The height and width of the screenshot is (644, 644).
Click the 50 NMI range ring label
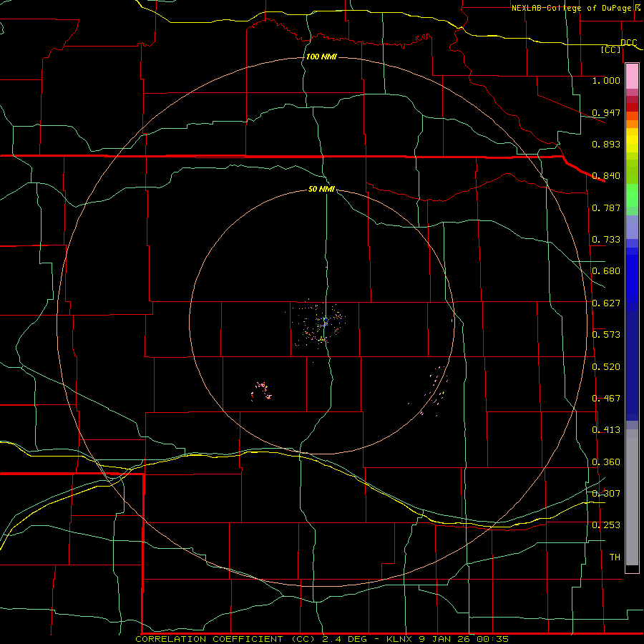[x=321, y=189]
